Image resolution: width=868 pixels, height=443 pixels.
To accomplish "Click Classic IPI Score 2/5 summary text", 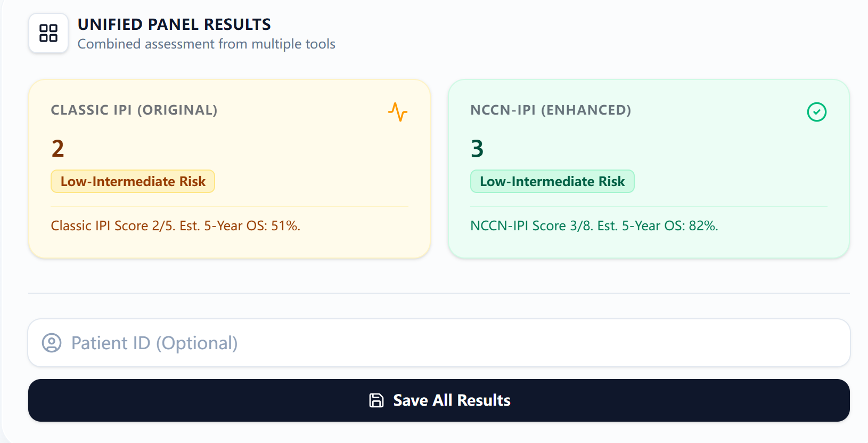I will (x=175, y=225).
